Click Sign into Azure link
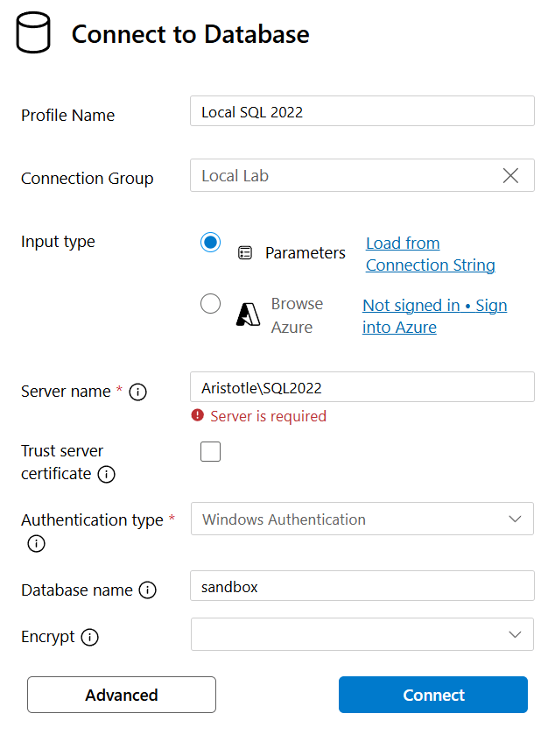The height and width of the screenshot is (756, 555). 434,316
